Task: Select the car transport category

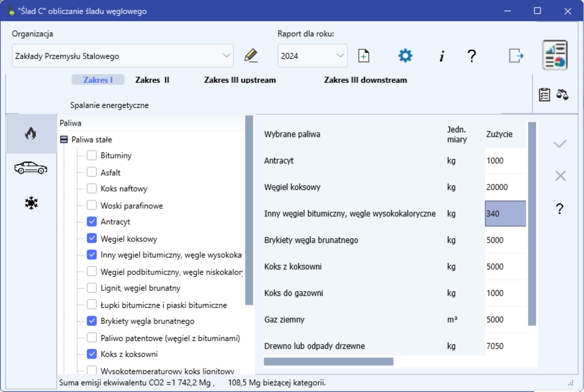Action: pyautogui.click(x=30, y=168)
